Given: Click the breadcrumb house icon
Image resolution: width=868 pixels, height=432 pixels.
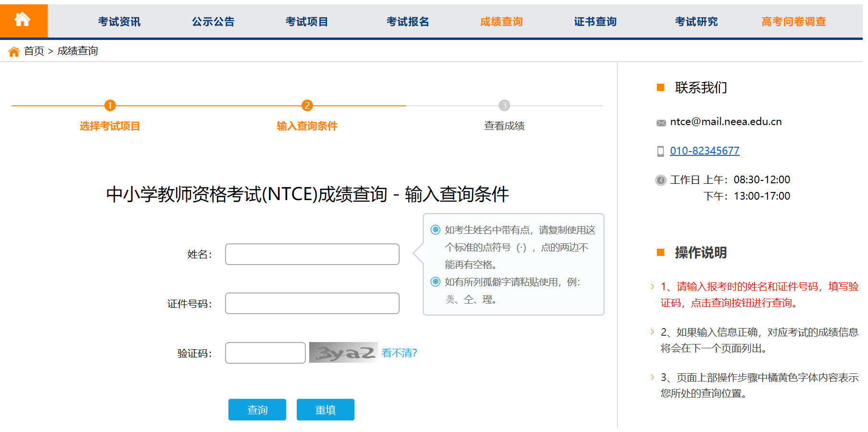Looking at the screenshot, I should pos(14,51).
